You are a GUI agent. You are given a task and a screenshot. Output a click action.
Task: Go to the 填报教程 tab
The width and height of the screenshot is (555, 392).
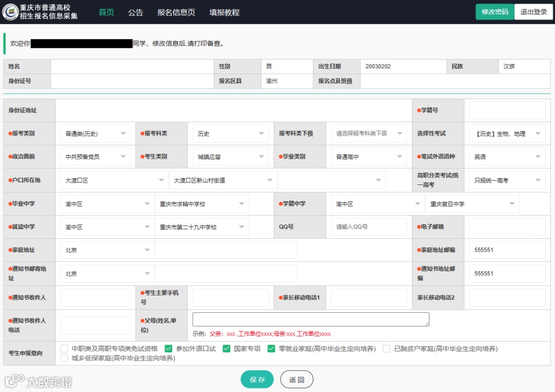(225, 12)
